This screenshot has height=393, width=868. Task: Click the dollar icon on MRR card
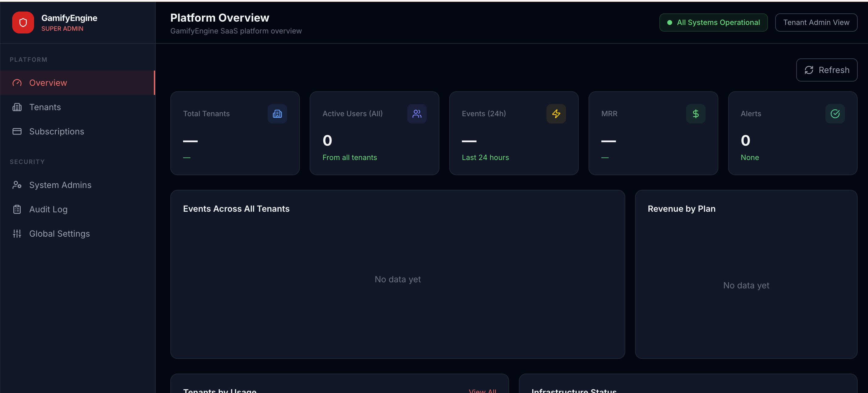696,113
